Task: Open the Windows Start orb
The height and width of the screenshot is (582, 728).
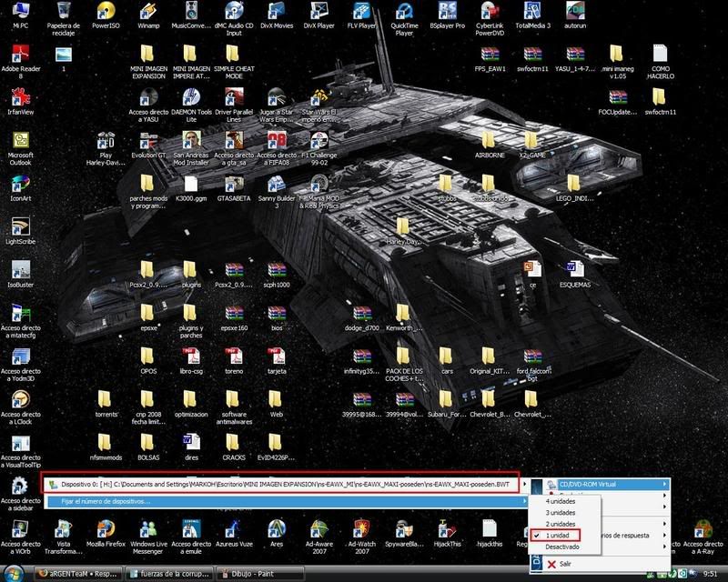Action: [15, 574]
